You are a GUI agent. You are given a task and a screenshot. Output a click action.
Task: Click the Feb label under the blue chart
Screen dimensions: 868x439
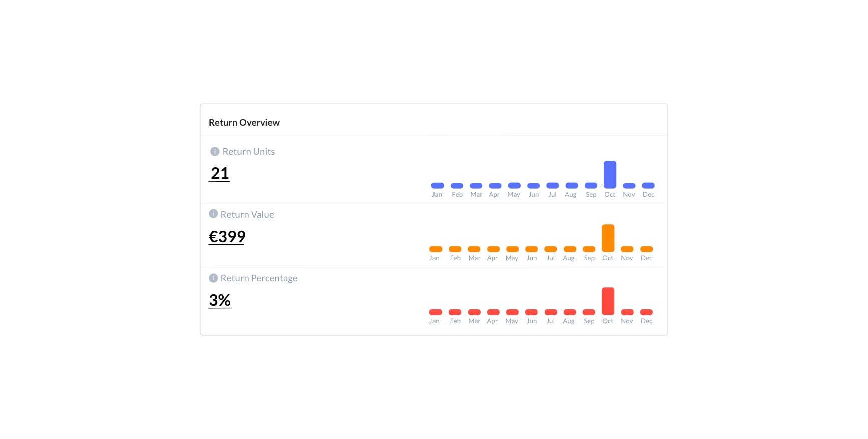click(x=457, y=195)
